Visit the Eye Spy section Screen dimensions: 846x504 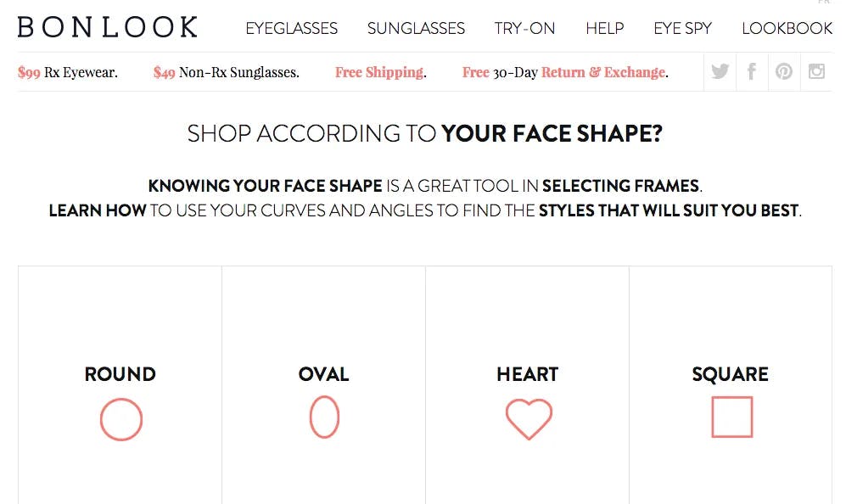click(x=682, y=28)
